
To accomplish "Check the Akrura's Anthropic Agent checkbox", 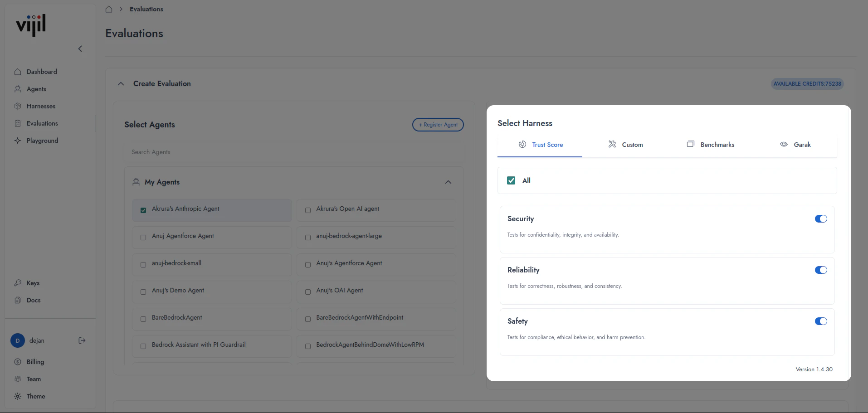I will point(143,210).
